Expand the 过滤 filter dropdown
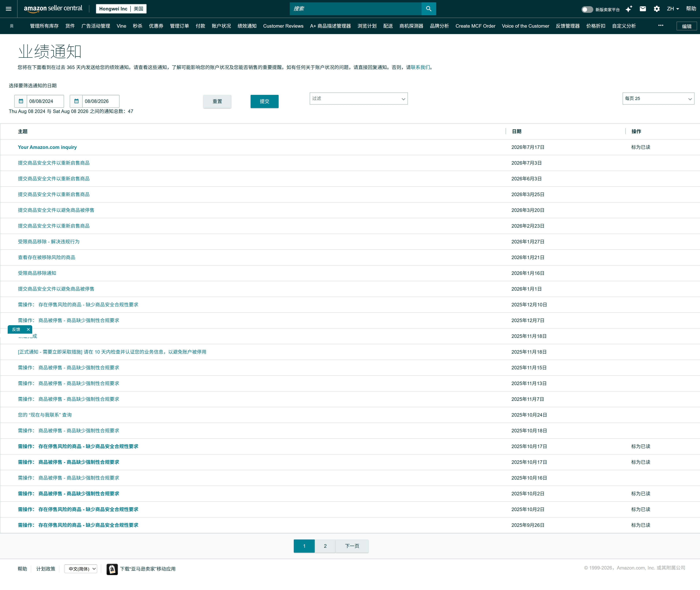700x590 pixels. pyautogui.click(x=359, y=99)
